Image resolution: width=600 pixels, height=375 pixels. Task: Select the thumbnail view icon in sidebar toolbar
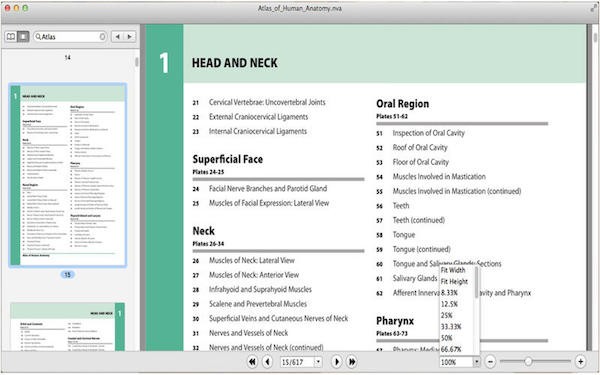23,37
